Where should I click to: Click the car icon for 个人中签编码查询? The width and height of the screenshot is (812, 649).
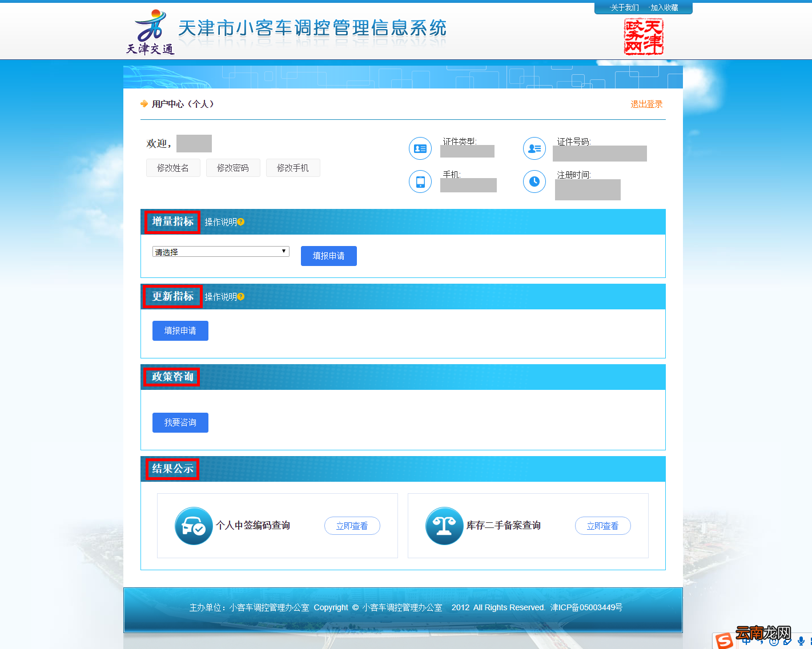(x=194, y=526)
